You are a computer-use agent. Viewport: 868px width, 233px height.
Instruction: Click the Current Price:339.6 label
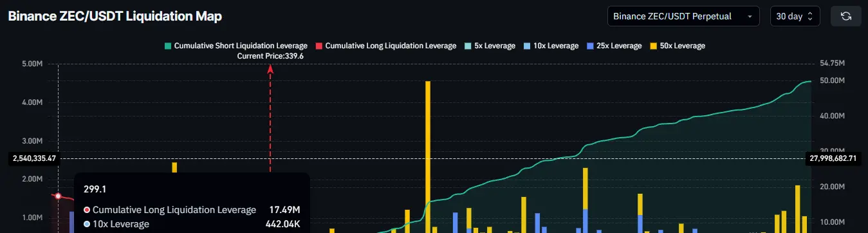coord(270,56)
